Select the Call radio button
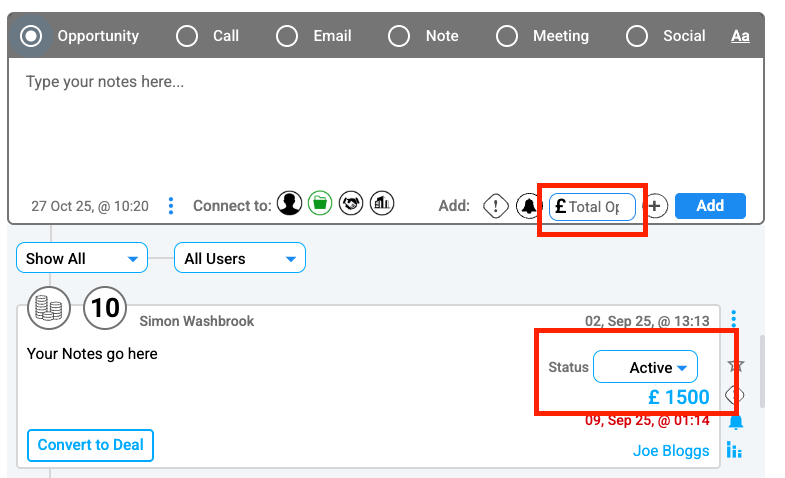Screen dimensions: 785x478 [x=187, y=36]
